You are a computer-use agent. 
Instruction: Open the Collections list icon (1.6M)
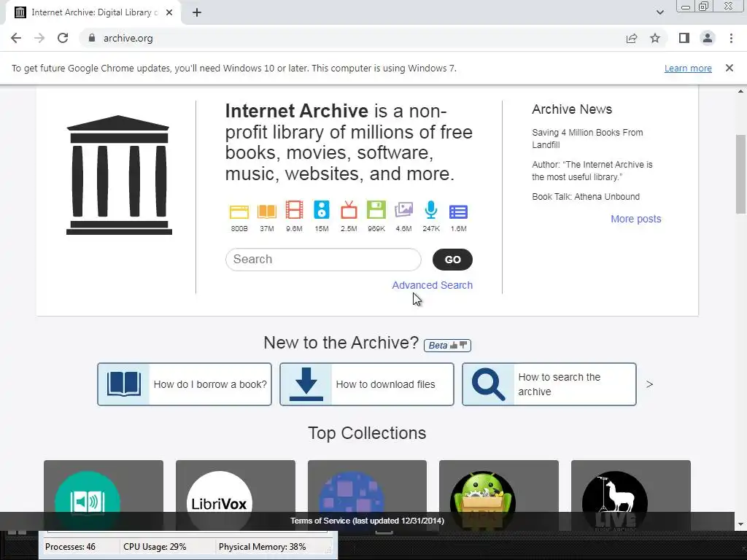tap(458, 212)
